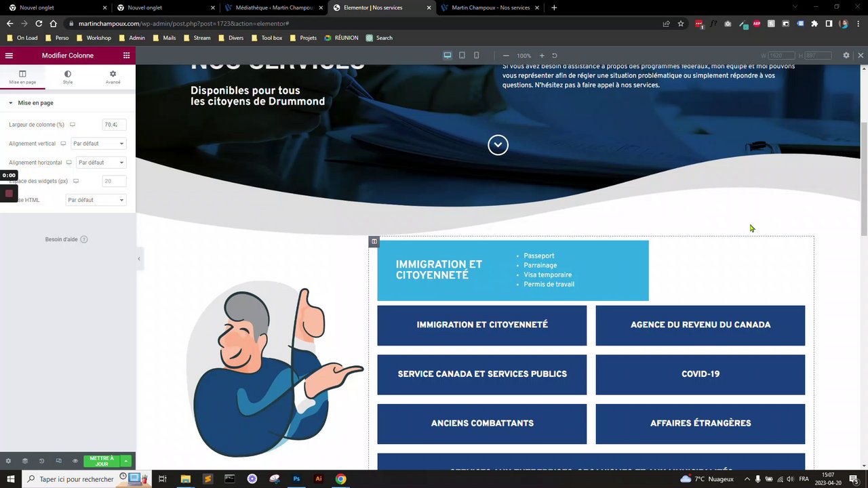Viewport: 868px width, 488px height.
Task: Open Elementor page settings gear in footer
Action: (x=8, y=461)
